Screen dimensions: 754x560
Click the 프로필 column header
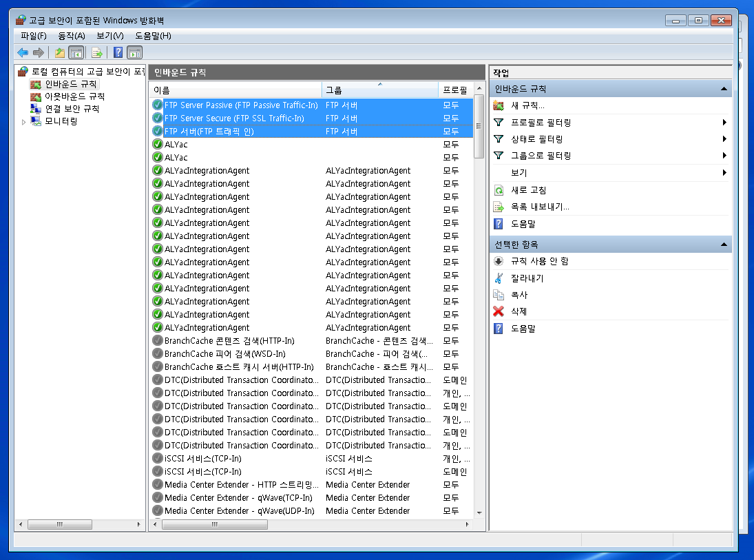point(455,90)
